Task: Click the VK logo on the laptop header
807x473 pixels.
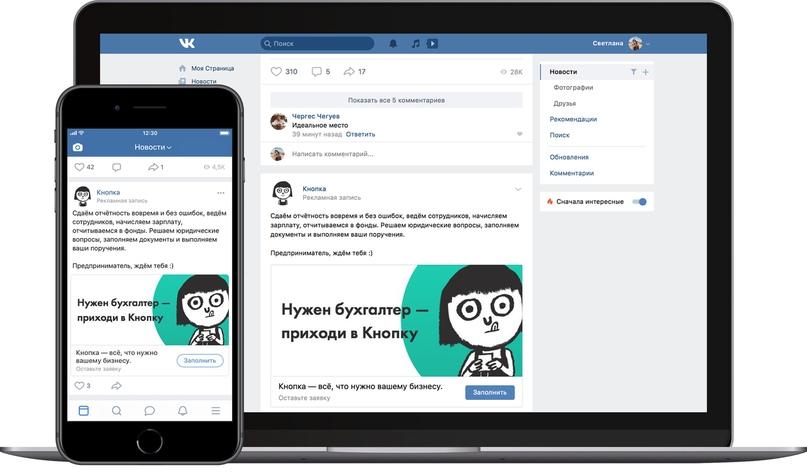Action: click(187, 43)
